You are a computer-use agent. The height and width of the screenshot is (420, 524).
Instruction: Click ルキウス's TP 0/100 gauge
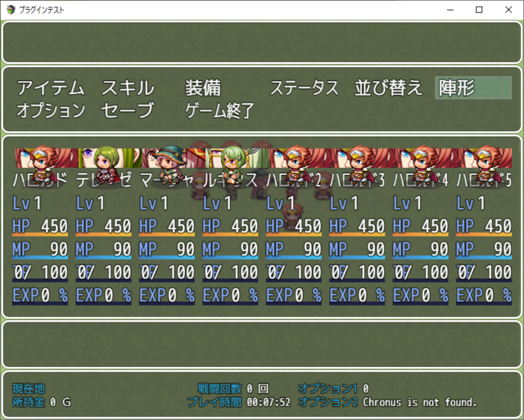pos(231,273)
